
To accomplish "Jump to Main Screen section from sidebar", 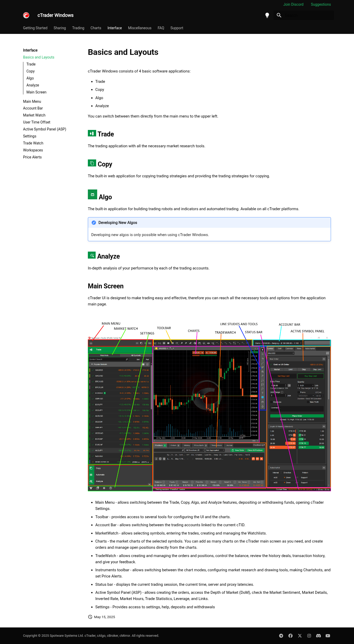I will point(36,92).
